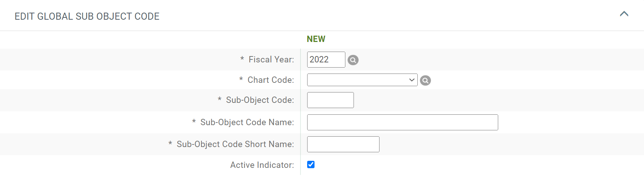Image resolution: width=644 pixels, height=192 pixels.
Task: Click the Sub-Object Code Name label
Action: 247,122
